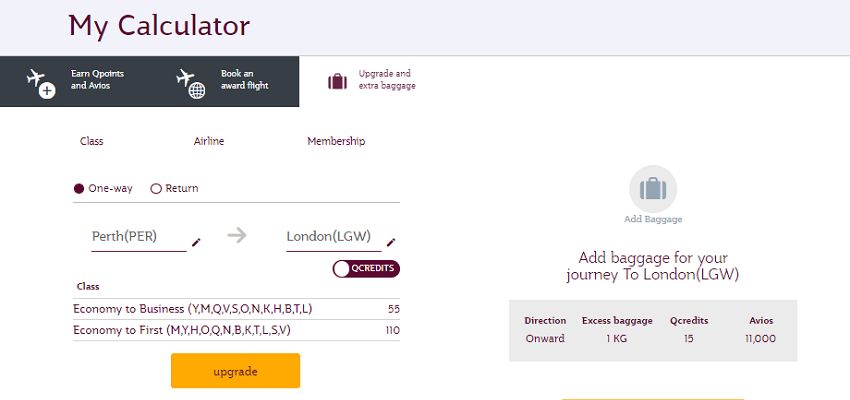Click the airplane globe icon for award flight
The width and height of the screenshot is (850, 400).
pyautogui.click(x=191, y=83)
